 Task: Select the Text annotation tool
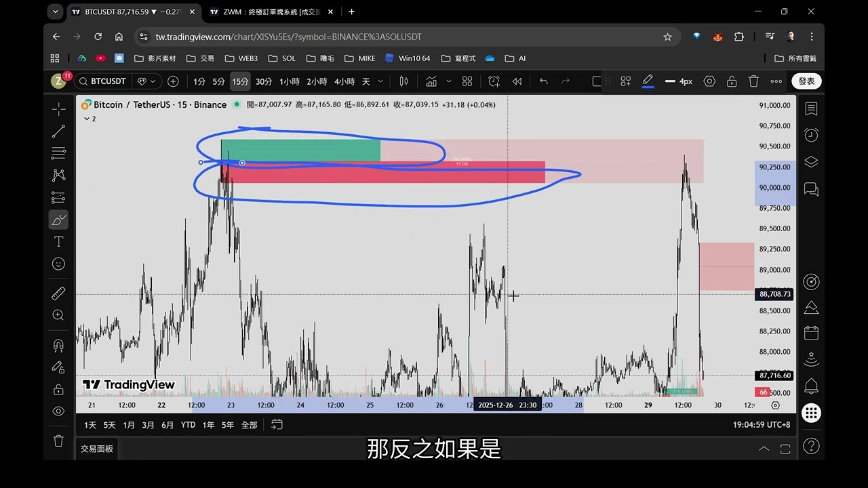(x=59, y=242)
